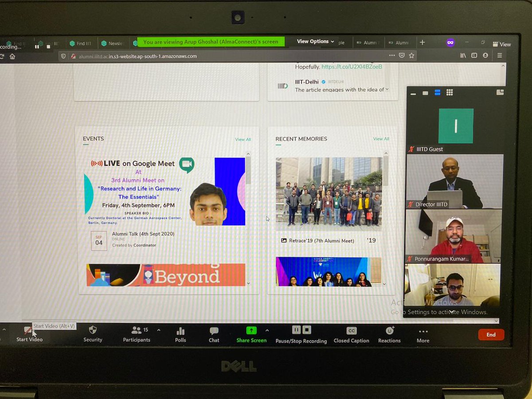
Task: Toggle the browser sidebar icon
Action: point(474,55)
